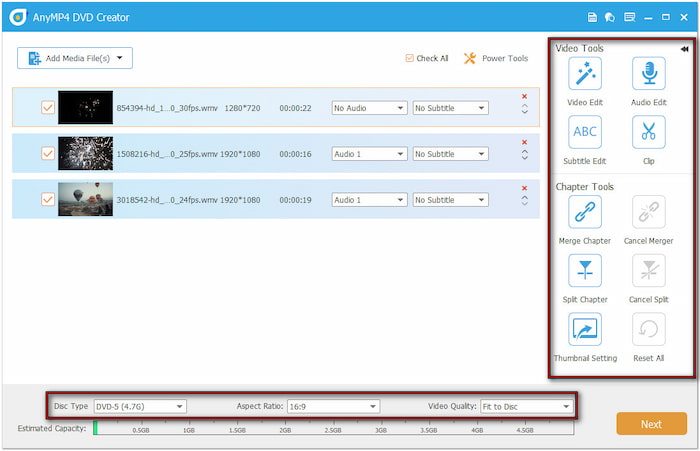Select the fireworks thumbnail of 854394-hd
The height and width of the screenshot is (451, 700).
85,108
